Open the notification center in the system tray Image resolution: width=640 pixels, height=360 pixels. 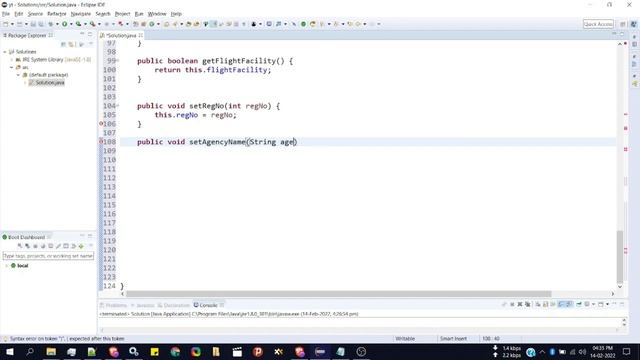(x=627, y=351)
